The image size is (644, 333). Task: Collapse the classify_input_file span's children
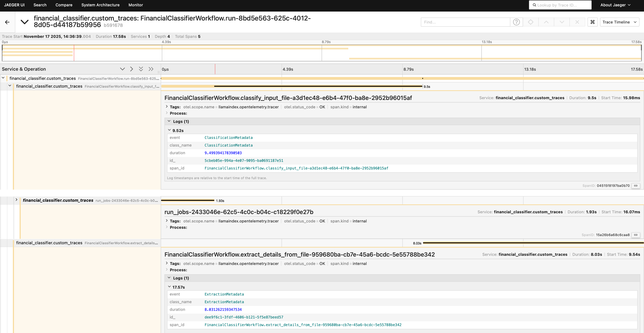(x=10, y=86)
